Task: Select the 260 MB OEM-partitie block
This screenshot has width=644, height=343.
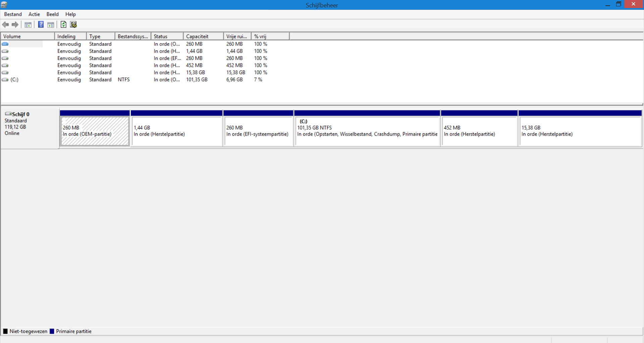Action: coord(95,131)
